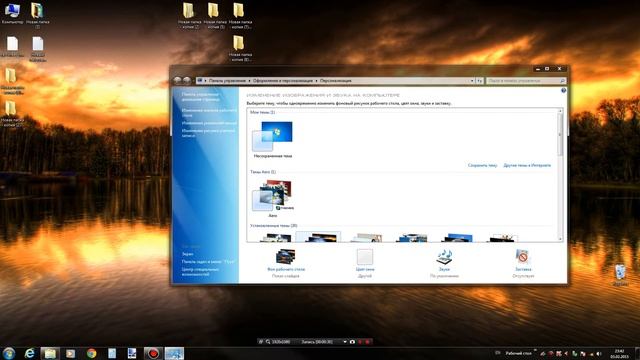The width and height of the screenshot is (640, 360).
Task: Click the red record button taskbar icon
Action: [x=153, y=353]
